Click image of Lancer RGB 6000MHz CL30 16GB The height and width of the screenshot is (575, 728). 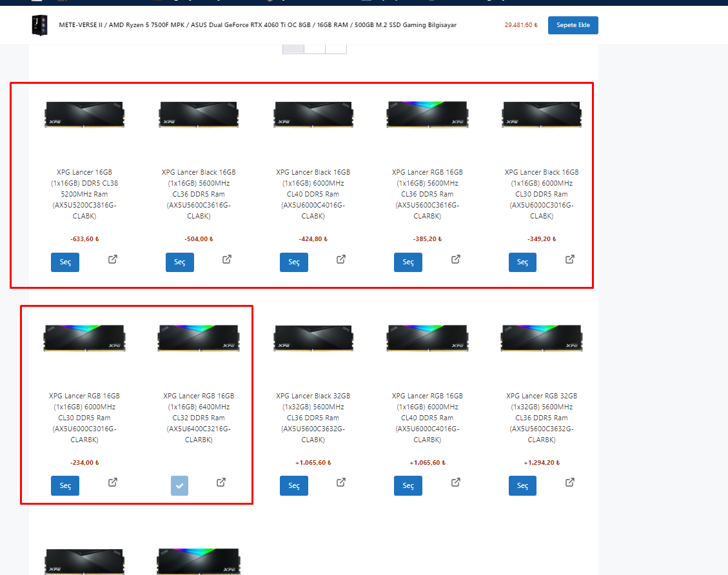point(84,338)
